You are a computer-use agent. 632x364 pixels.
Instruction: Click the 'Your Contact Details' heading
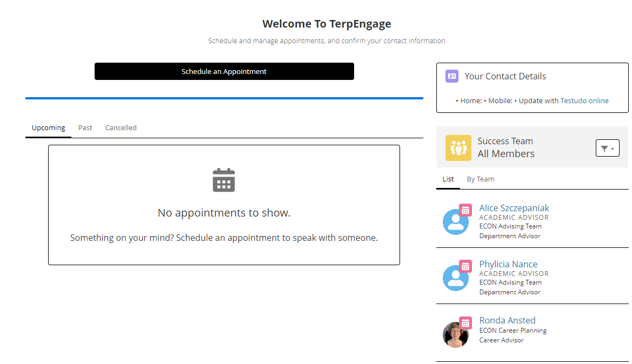click(x=505, y=76)
